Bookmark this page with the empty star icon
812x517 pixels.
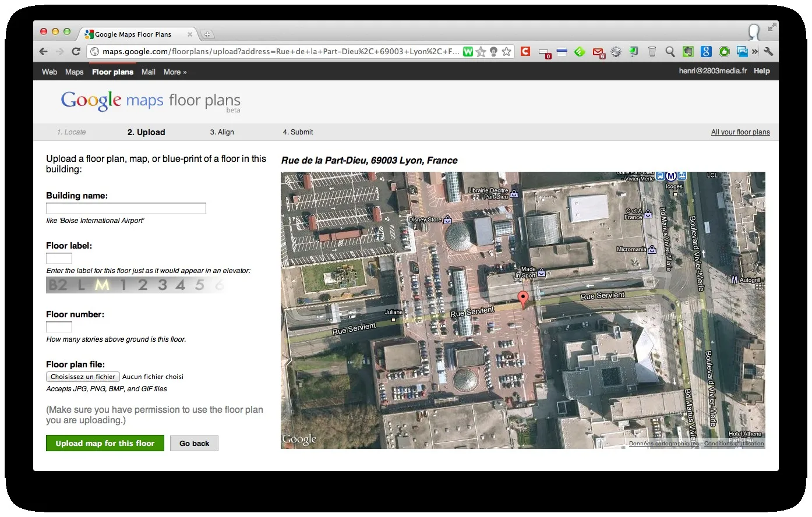507,52
